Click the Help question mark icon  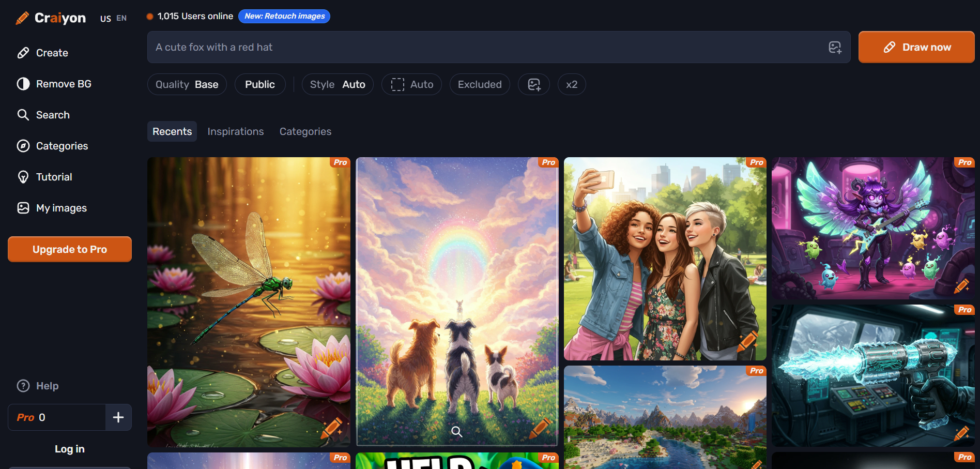[23, 386]
